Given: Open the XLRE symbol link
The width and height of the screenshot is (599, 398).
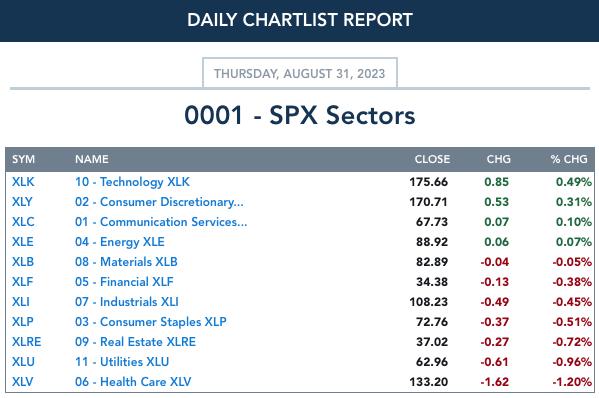Looking at the screenshot, I should pyautogui.click(x=26, y=342).
